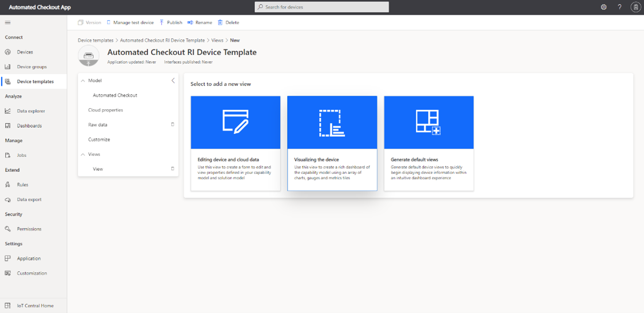This screenshot has width=644, height=313.
Task: Open the settings gear icon
Action: (603, 7)
